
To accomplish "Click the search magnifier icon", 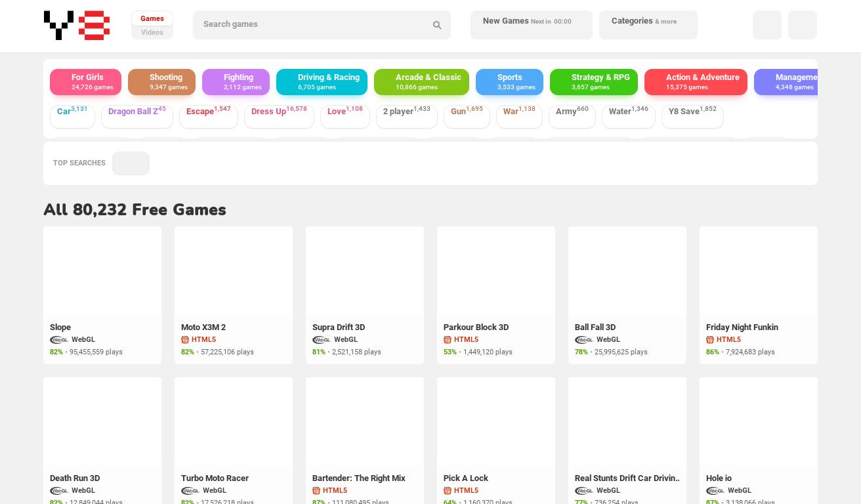I will (x=437, y=25).
